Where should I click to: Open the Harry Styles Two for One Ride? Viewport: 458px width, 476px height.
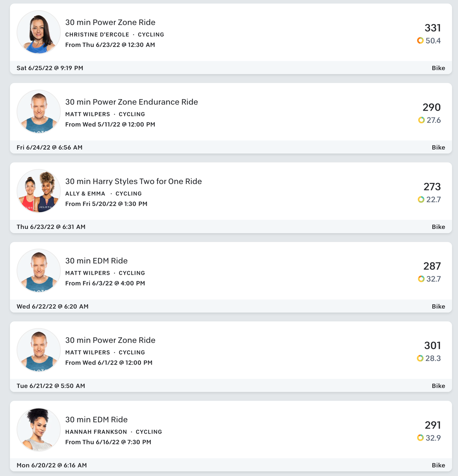tap(133, 181)
